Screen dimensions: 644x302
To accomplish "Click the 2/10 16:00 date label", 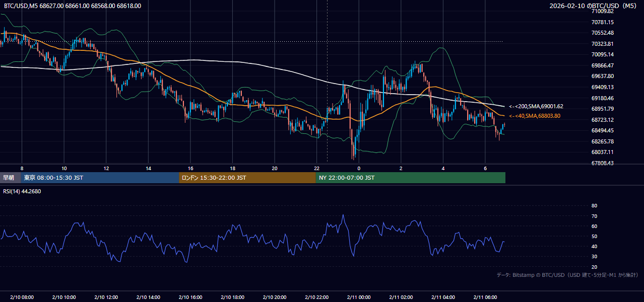I will pos(190,297).
